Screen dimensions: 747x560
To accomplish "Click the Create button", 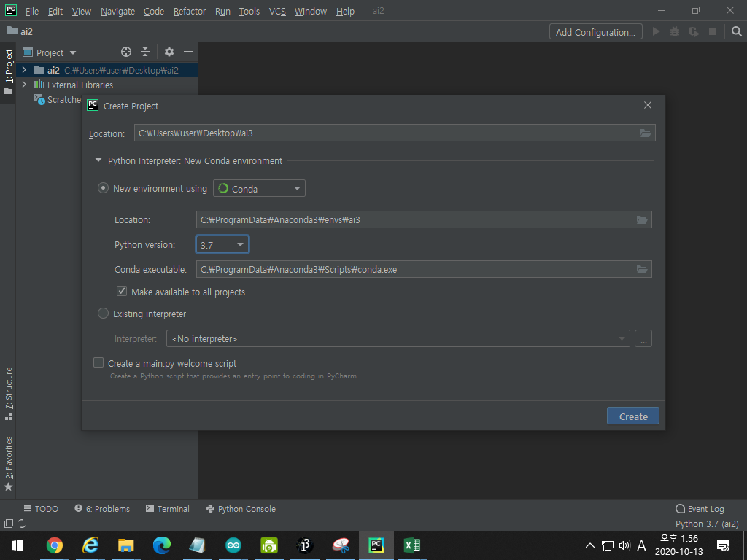I will click(x=633, y=416).
